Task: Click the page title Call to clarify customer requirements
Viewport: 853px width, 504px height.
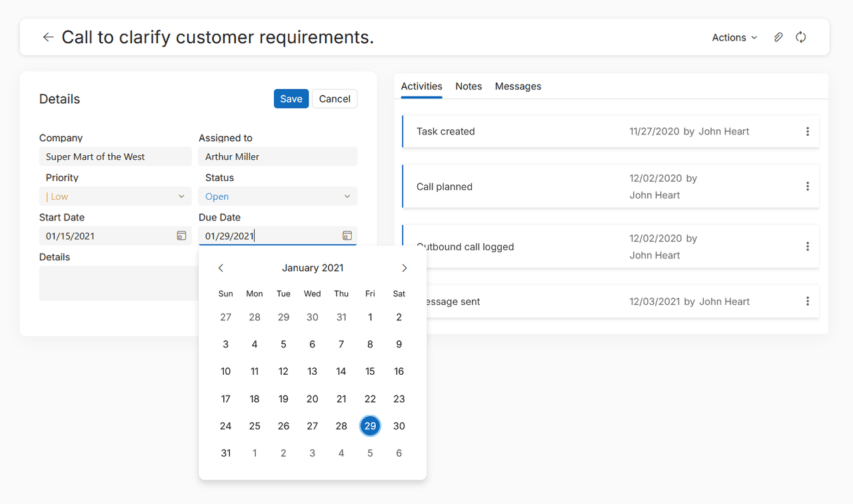Action: coord(218,37)
